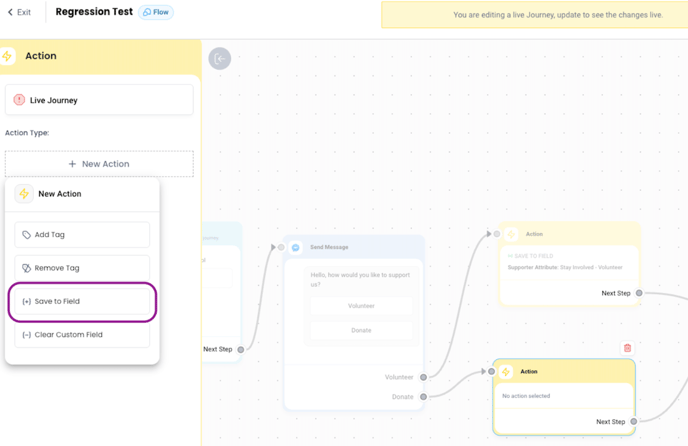This screenshot has height=446, width=688.
Task: Click the Donate reply button
Action: [x=361, y=330]
